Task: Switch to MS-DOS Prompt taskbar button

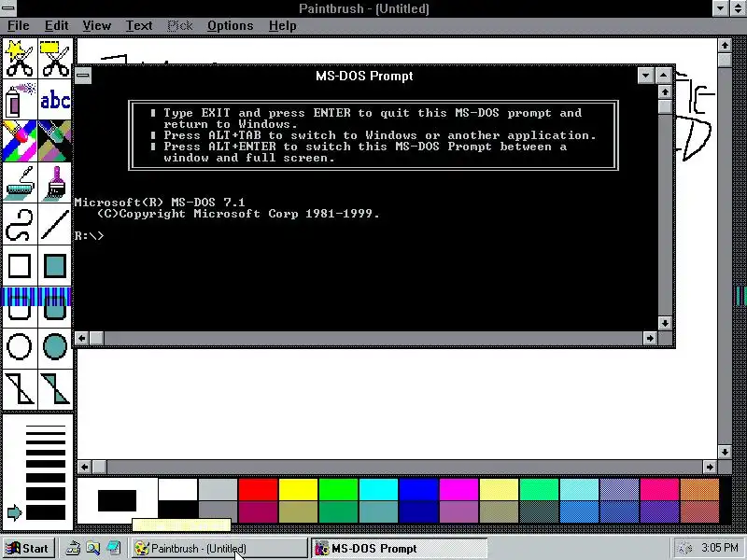Action: tap(400, 549)
